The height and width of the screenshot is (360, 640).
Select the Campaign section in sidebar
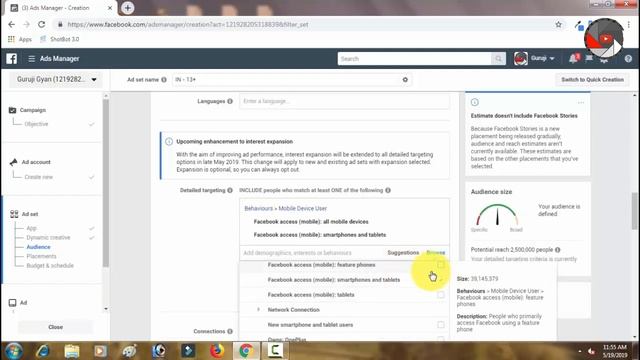point(33,110)
